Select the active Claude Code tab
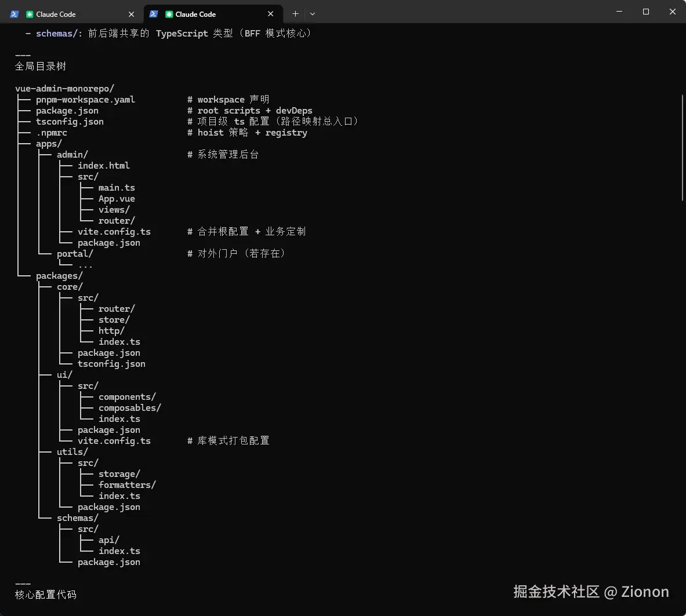Screen dimensions: 686x616 pyautogui.click(x=213, y=14)
